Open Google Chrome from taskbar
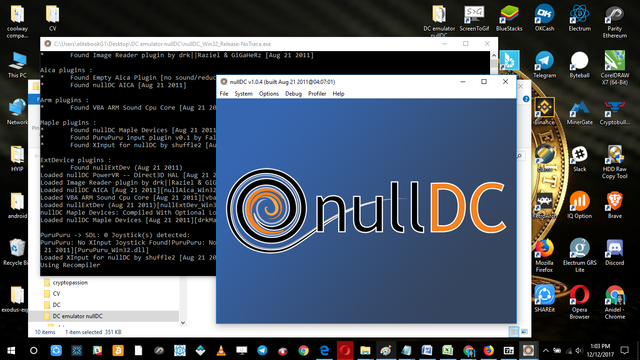This screenshot has height=360, width=640. 303,351
